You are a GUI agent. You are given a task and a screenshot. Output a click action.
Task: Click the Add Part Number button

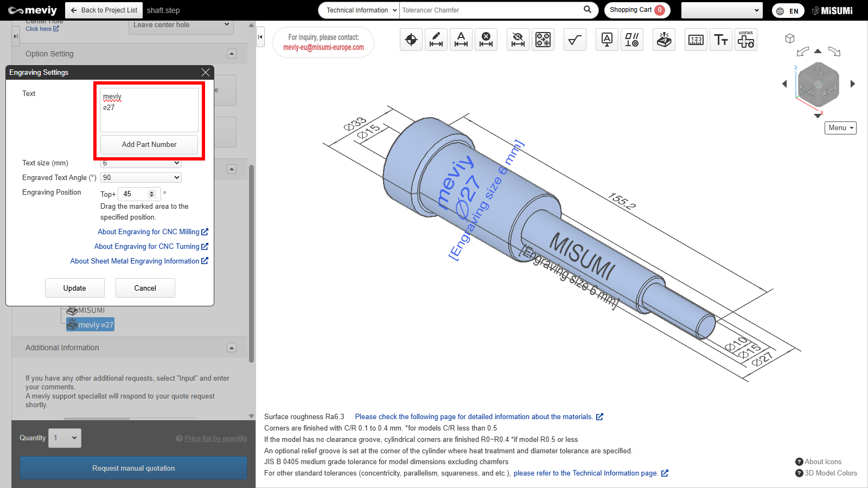[x=149, y=145]
